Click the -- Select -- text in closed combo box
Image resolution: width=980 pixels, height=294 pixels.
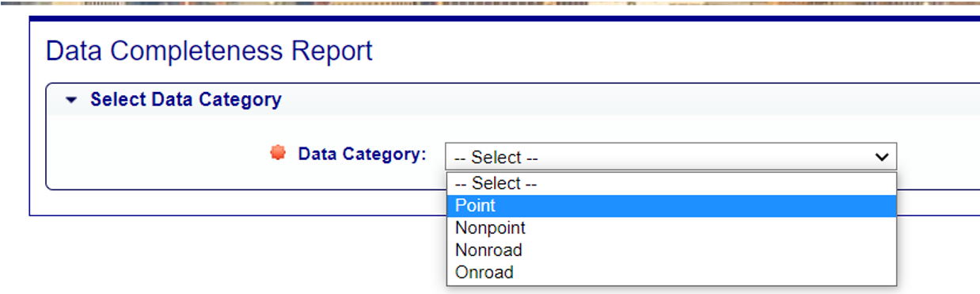[497, 158]
